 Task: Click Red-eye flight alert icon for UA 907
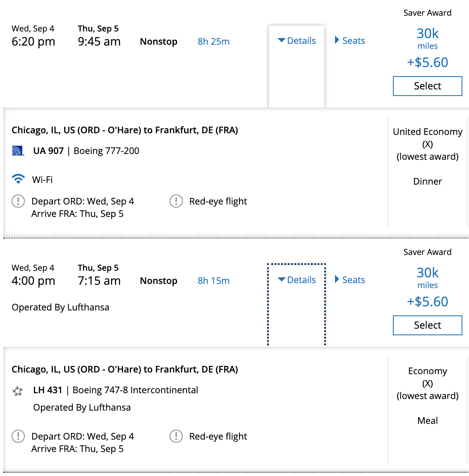pos(176,201)
